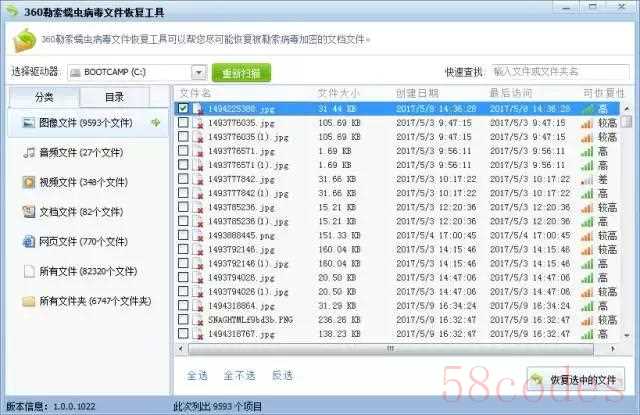640x415 pixels.
Task: Click the file icon of 1493794026.jpg
Action: (198, 278)
